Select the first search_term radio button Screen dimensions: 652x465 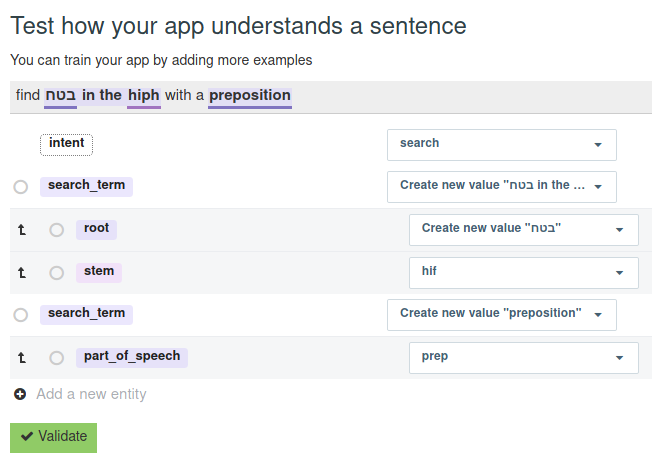pyautogui.click(x=21, y=187)
